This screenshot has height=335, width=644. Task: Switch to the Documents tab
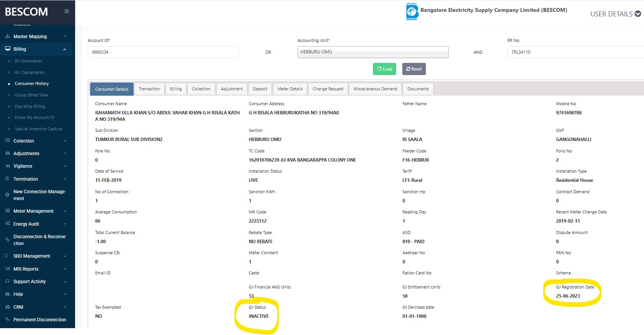418,89
